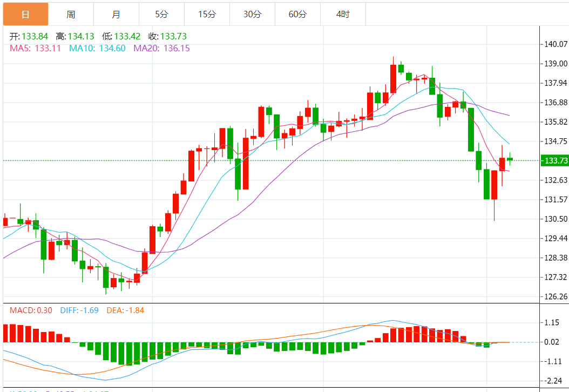Click the 131.57 price axis label
Image resolution: width=569 pixels, height=392 pixels.
(x=556, y=200)
